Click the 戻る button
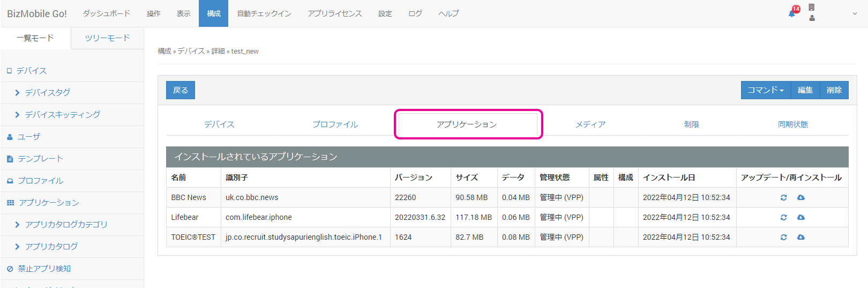 (181, 90)
